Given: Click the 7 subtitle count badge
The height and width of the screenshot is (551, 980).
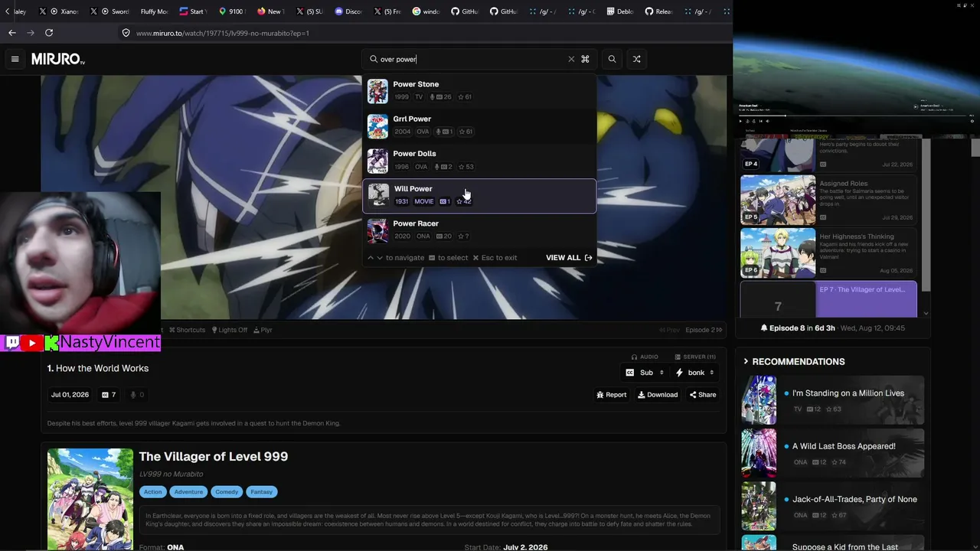Looking at the screenshot, I should pyautogui.click(x=109, y=395).
